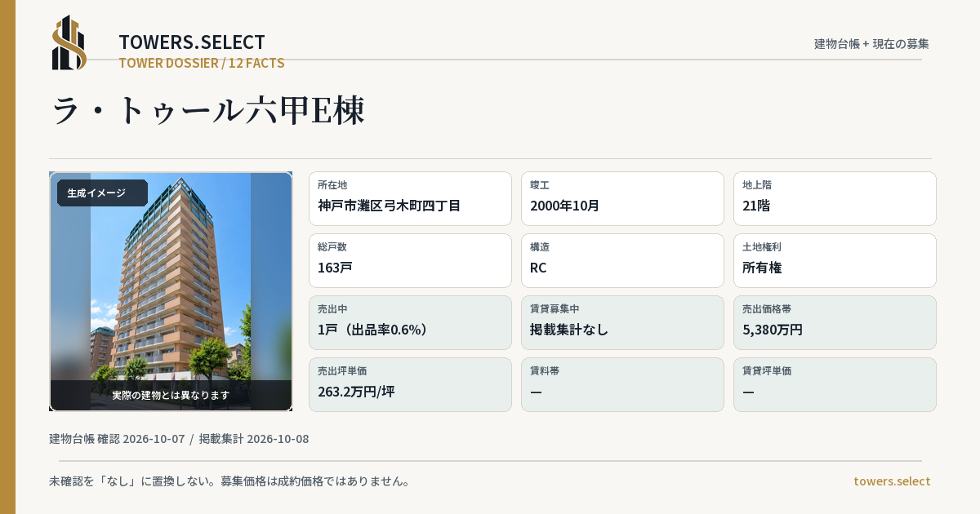
Task: Select the heading ラ・トゥール六甲E棟
Action: click(208, 110)
